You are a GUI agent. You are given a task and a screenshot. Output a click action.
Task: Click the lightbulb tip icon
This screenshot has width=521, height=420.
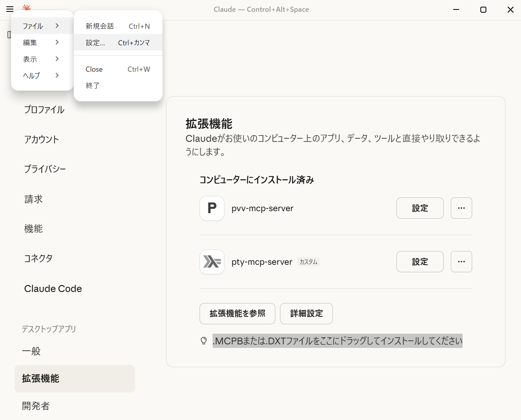click(x=204, y=341)
